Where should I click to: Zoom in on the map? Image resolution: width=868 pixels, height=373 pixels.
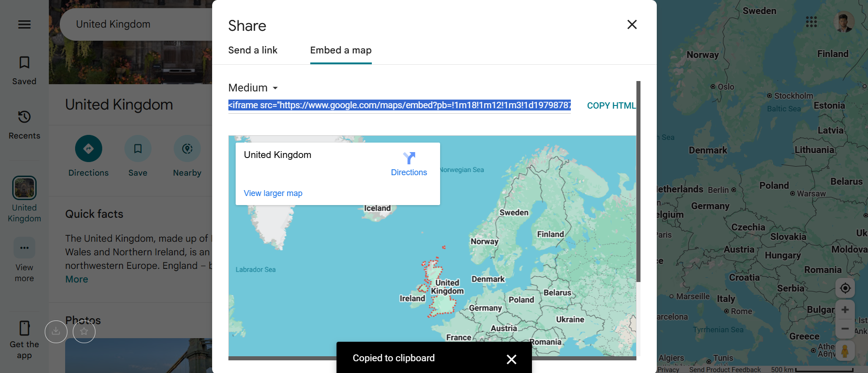(x=845, y=310)
